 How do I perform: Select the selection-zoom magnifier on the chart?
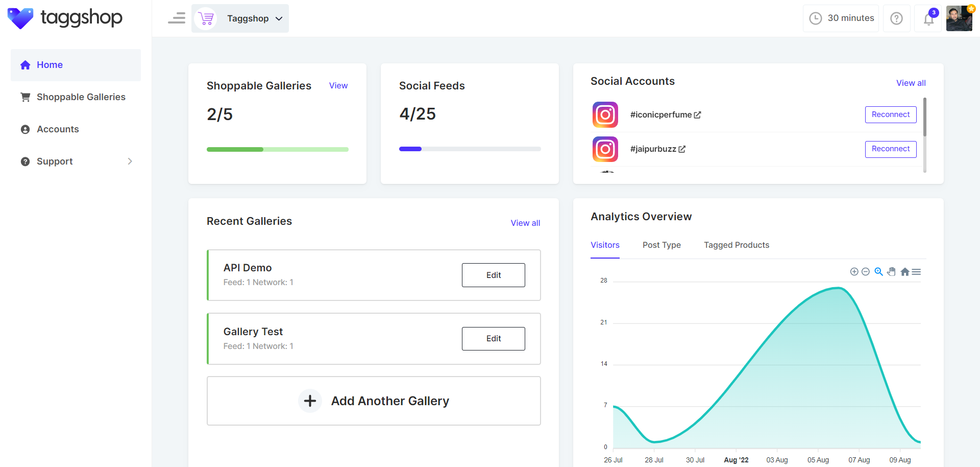(x=879, y=271)
